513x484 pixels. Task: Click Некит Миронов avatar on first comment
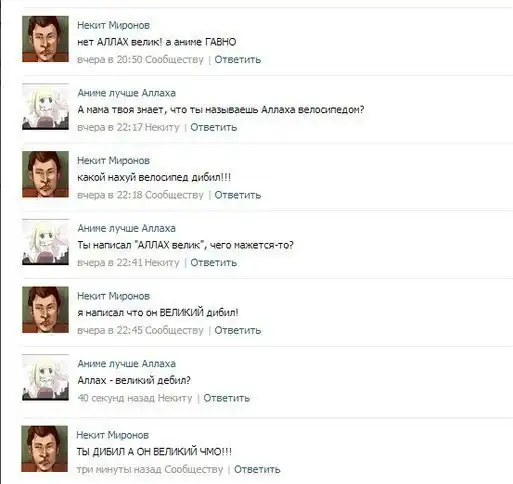tap(45, 39)
